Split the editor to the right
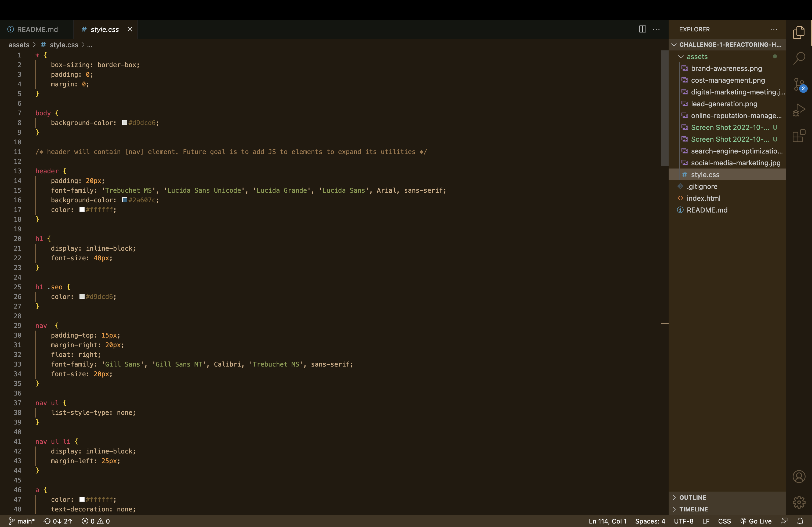Viewport: 812px width, 527px height. 642,29
